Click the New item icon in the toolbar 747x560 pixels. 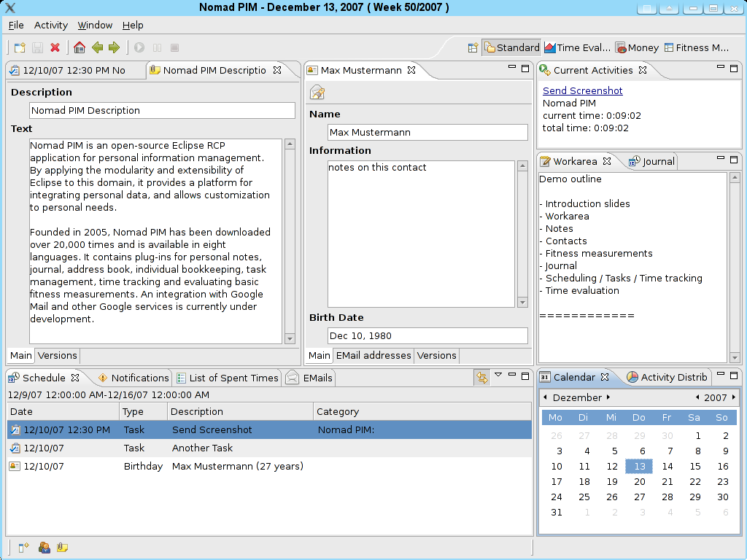click(20, 47)
